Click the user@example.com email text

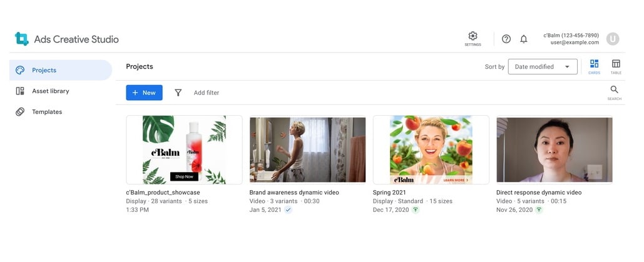pyautogui.click(x=575, y=43)
